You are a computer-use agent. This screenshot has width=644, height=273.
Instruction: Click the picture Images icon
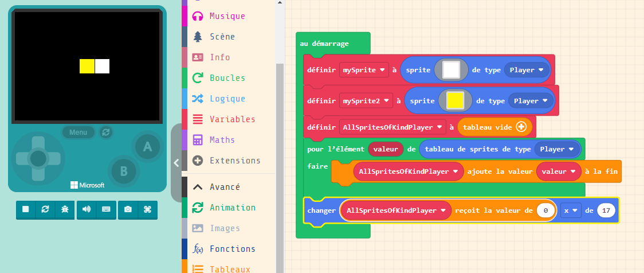coord(198,228)
